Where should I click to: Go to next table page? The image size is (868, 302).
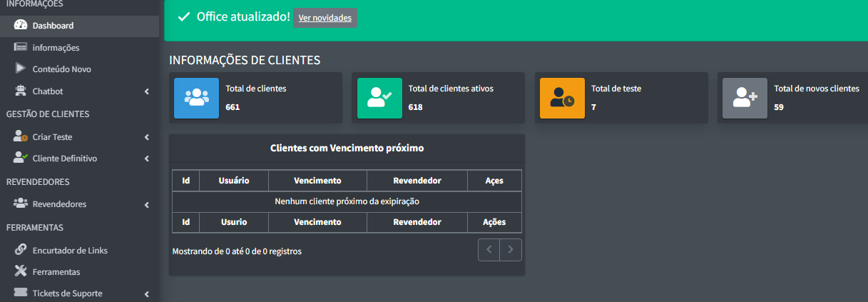511,250
